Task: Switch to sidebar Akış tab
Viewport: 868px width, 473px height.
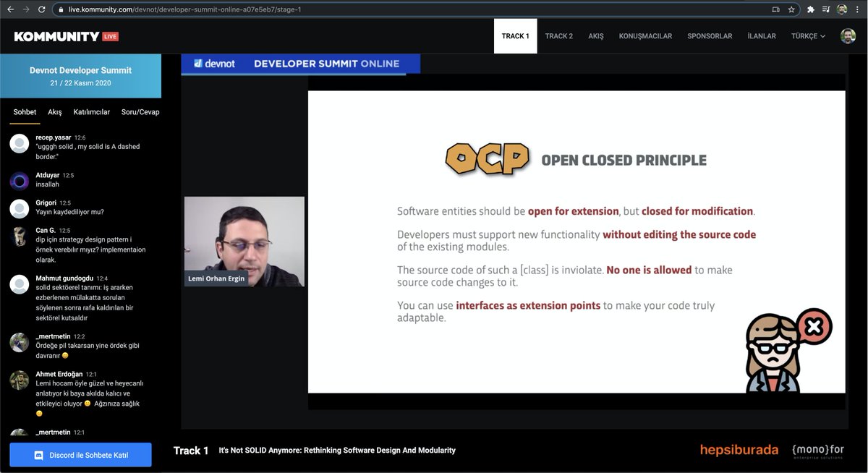Action: pyautogui.click(x=55, y=112)
